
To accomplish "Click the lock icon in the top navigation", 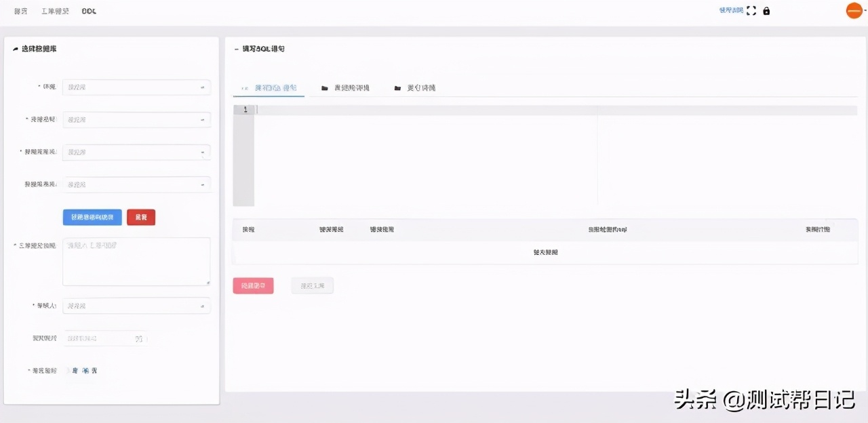I will pos(766,11).
